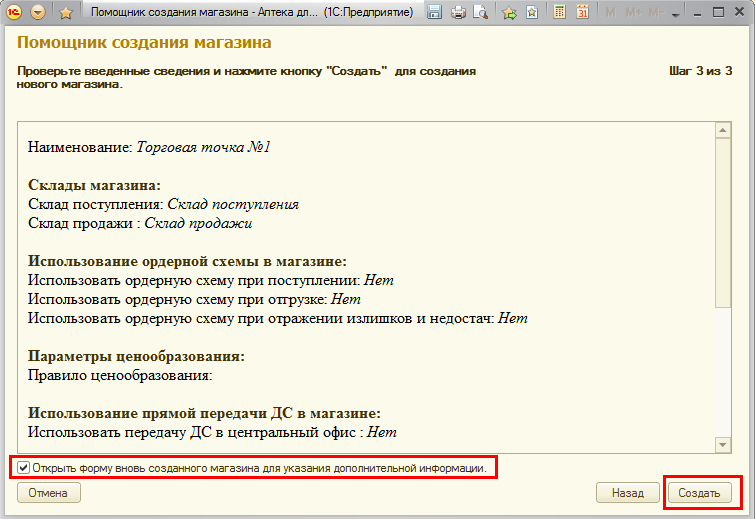The height and width of the screenshot is (519, 755).
Task: Open print preview with magnifier icon
Action: click(x=480, y=13)
